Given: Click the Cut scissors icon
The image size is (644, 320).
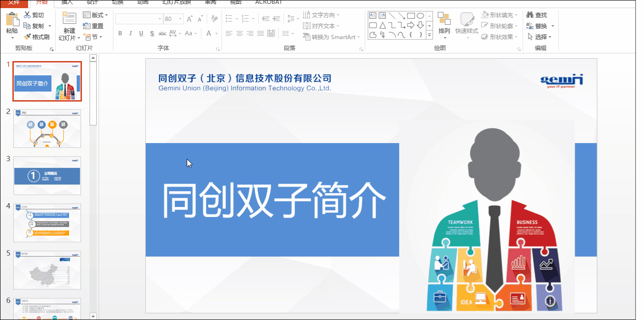Looking at the screenshot, I should [27, 15].
